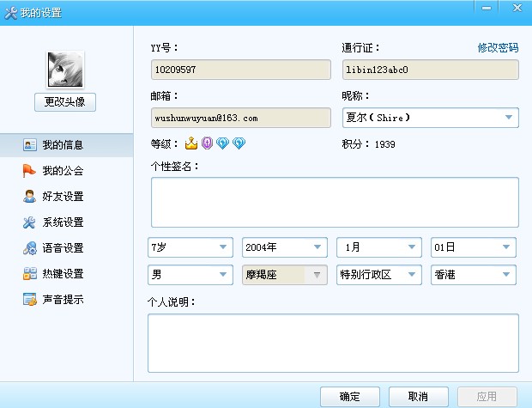532x408 pixels.
Task: Select the 我的信息 menu item
Action: pos(67,145)
